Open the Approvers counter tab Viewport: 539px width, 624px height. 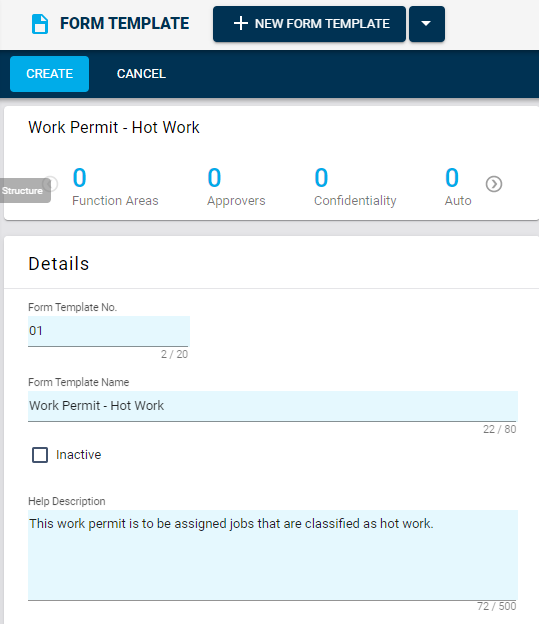[236, 186]
